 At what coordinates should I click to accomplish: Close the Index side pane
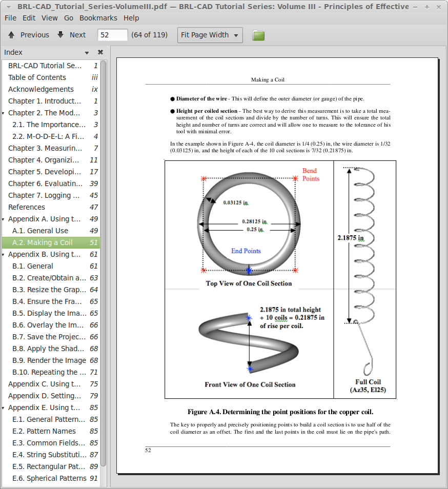[x=100, y=52]
